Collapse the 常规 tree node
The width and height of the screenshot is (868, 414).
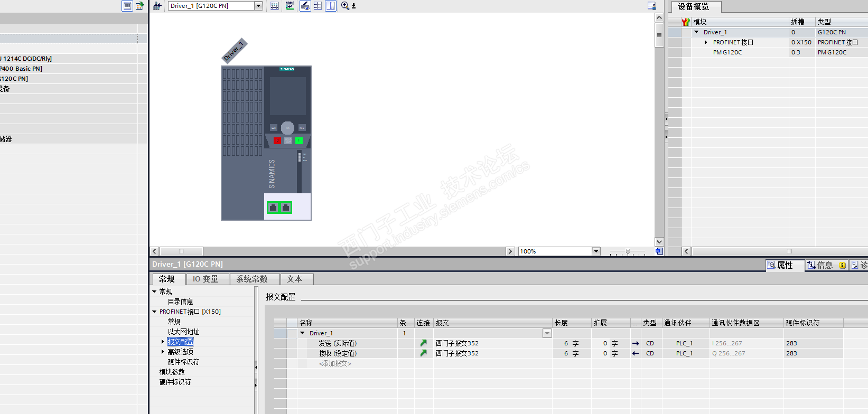[155, 291]
